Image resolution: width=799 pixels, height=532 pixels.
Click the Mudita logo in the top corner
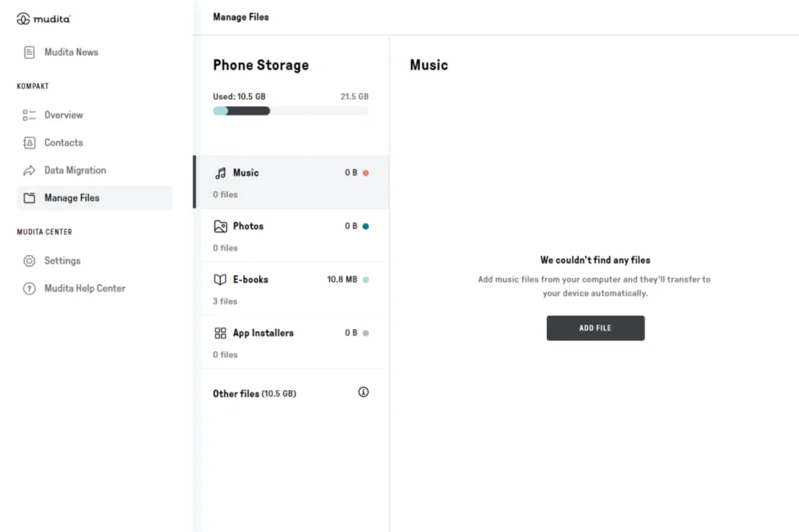point(43,18)
